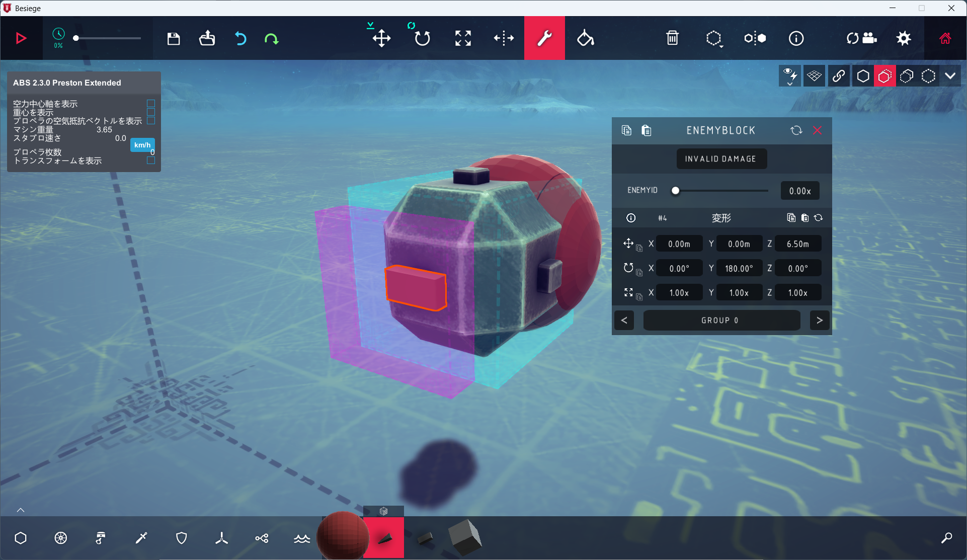This screenshot has height=560, width=967.
Task: Click the position Z 6.50m field
Action: click(797, 244)
